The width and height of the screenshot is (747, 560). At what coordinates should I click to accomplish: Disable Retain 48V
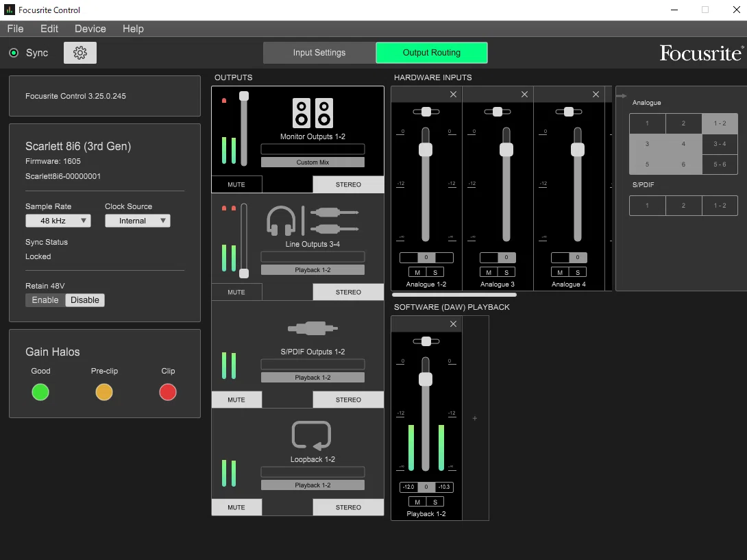85,300
